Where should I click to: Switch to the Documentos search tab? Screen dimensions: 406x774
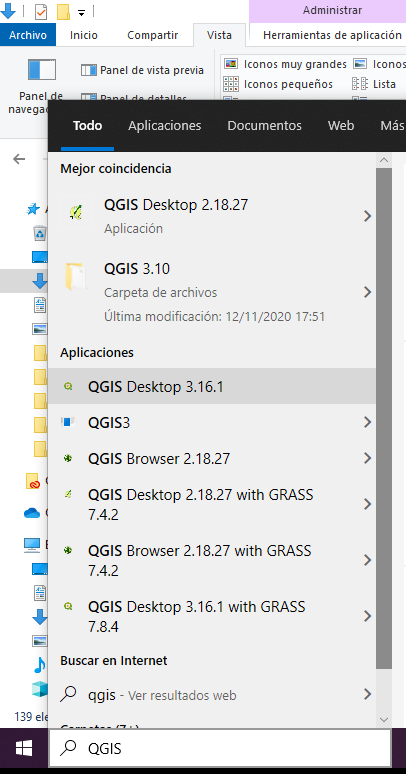(x=264, y=126)
